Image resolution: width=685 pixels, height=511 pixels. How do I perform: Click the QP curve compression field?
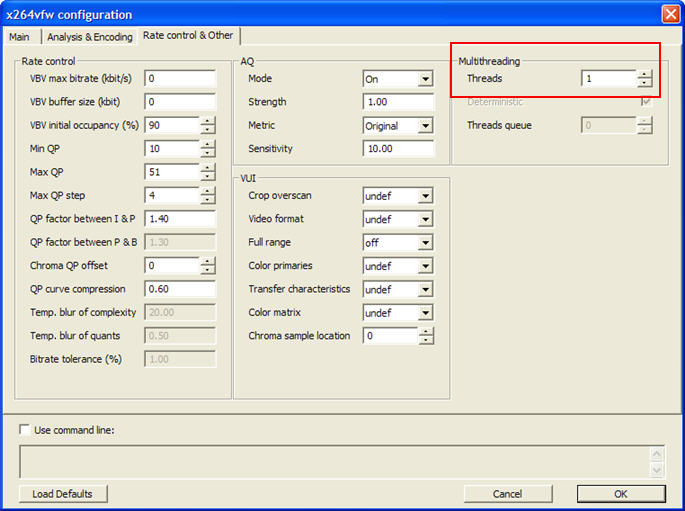click(180, 289)
